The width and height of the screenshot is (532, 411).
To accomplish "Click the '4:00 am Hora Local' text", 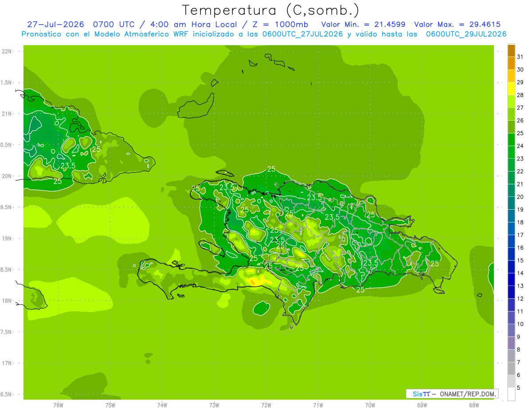I will click(194, 24).
